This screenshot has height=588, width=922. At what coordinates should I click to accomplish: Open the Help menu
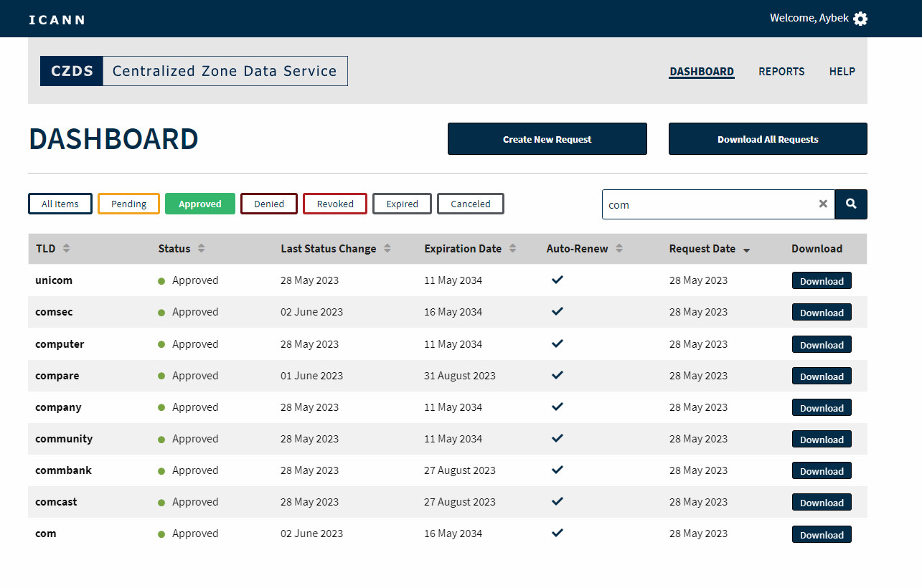click(x=842, y=72)
